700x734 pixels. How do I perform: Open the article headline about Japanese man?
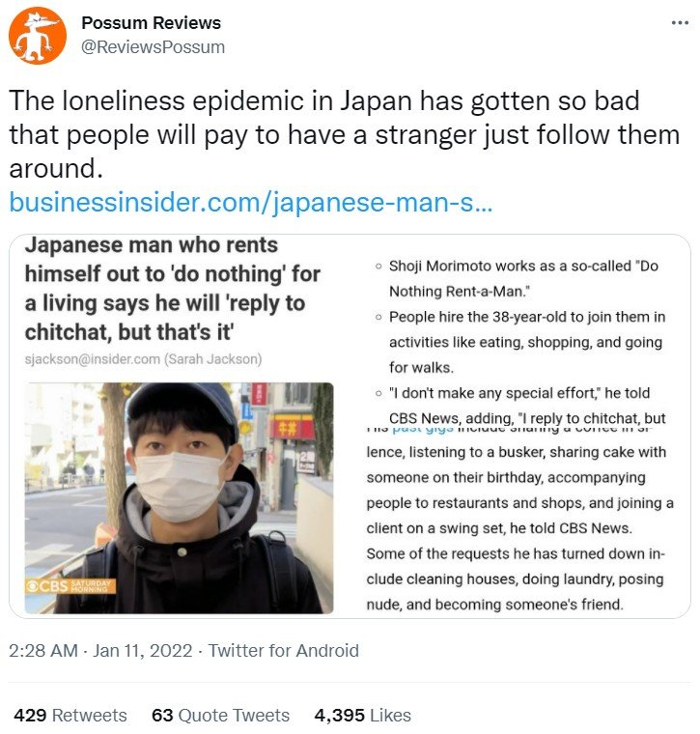point(173,289)
